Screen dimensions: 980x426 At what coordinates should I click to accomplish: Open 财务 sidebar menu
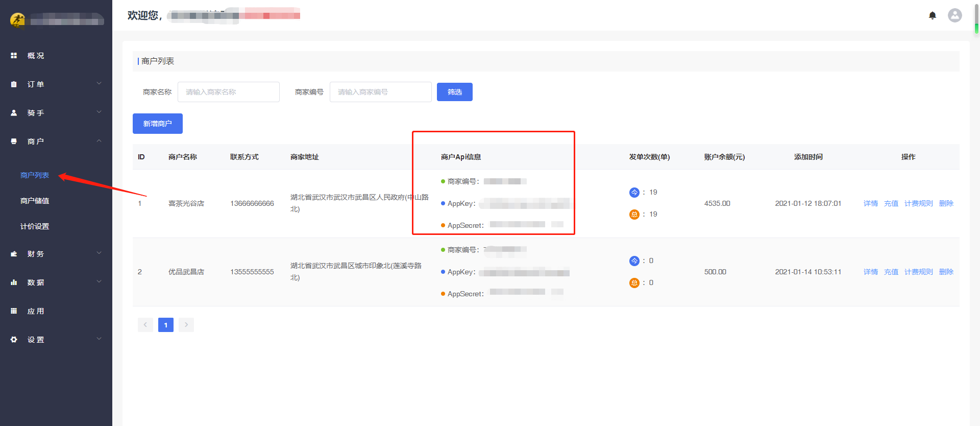point(56,254)
